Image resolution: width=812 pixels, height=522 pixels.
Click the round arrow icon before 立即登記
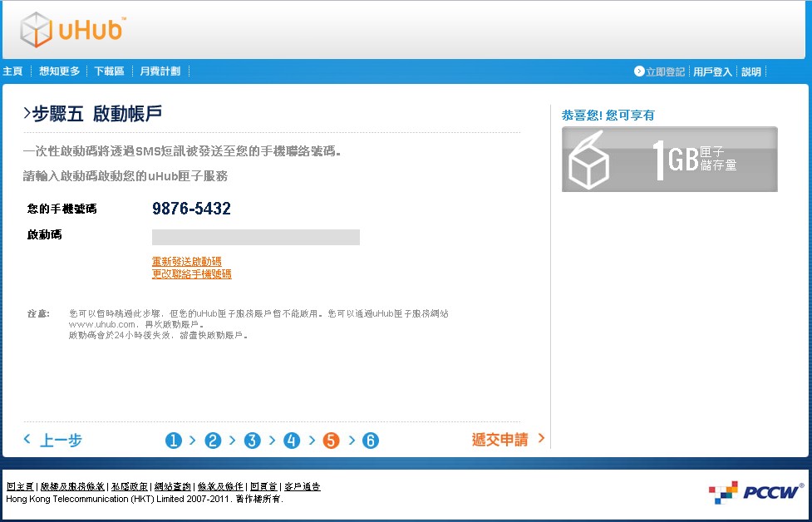tap(639, 71)
